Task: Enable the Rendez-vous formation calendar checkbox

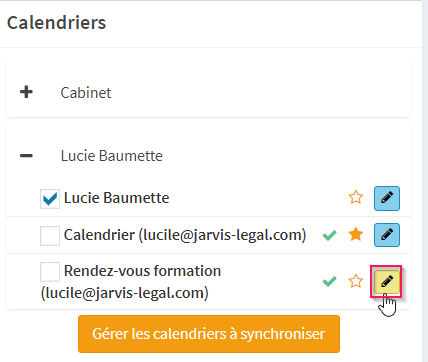Action: click(x=50, y=272)
